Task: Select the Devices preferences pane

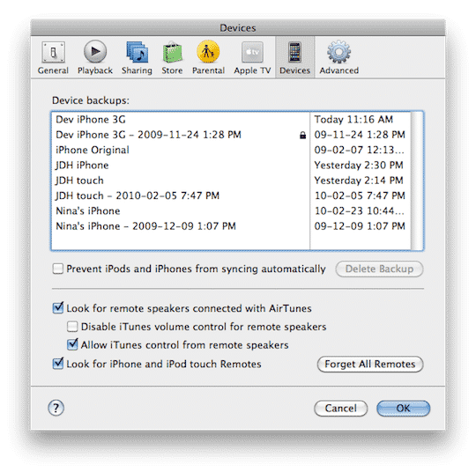Action: (294, 57)
